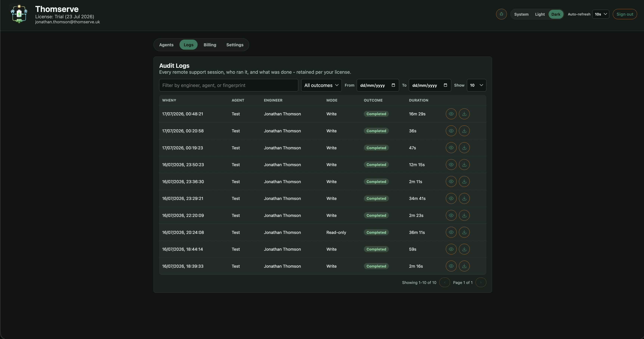644x339 pixels.
Task: View session details for 16/07/2026, 23:50:23
Action: click(x=451, y=165)
